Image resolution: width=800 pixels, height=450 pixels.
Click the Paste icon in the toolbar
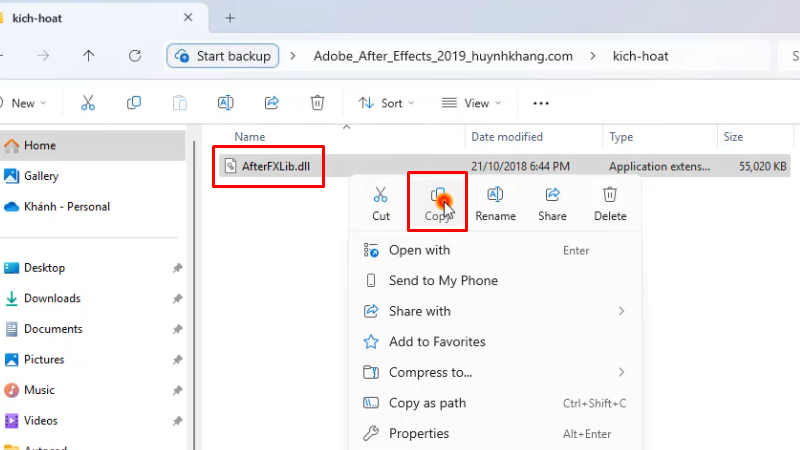pos(180,103)
